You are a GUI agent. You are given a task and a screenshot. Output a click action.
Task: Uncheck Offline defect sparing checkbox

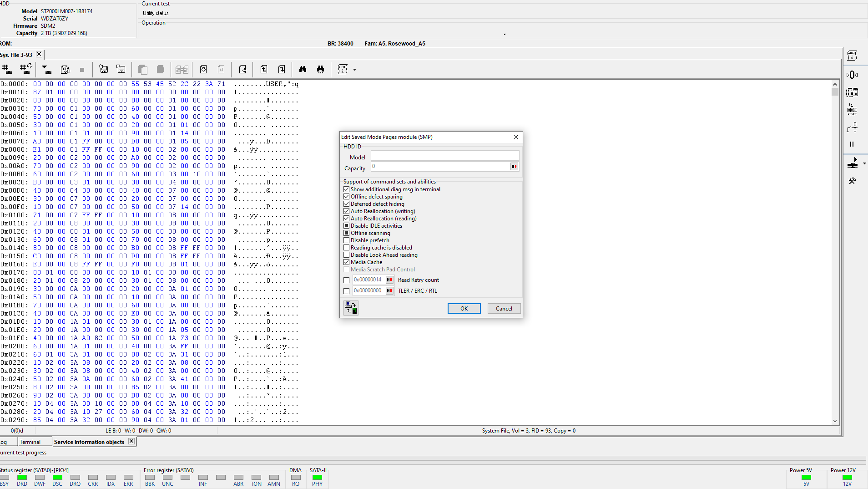347,197
